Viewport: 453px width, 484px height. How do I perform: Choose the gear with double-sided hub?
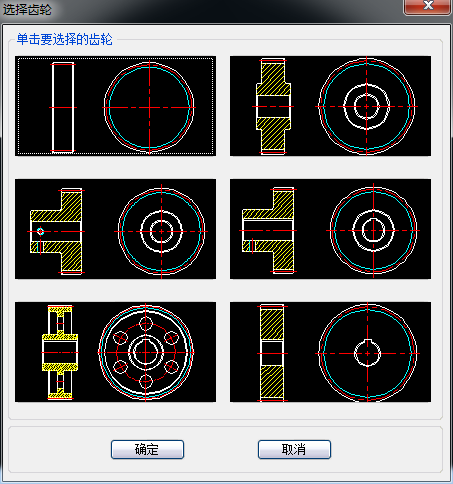(330, 106)
